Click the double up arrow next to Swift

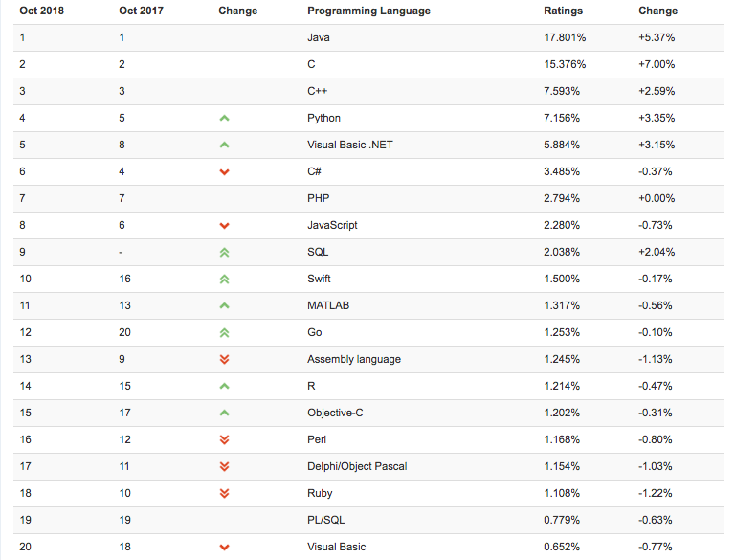[x=225, y=279]
